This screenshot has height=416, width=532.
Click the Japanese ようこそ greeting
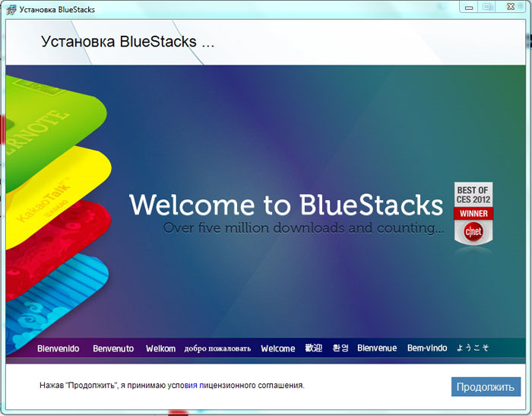coord(472,348)
